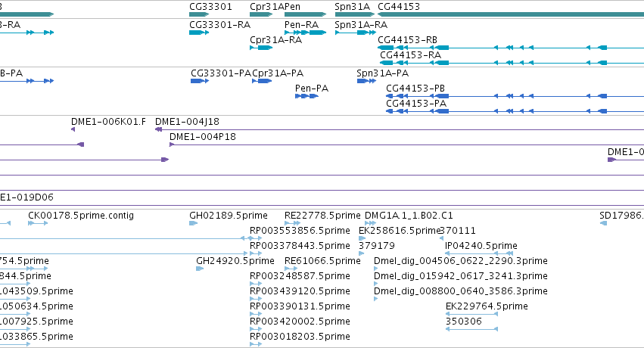Image resolution: width=644 pixels, height=348 pixels.
Task: Click the RE61066.5prime label
Action: (x=322, y=261)
